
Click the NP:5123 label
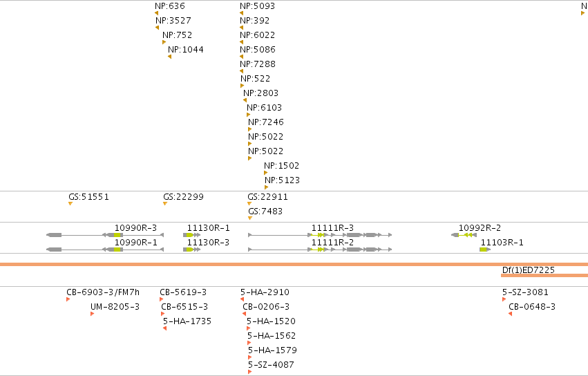283,180
